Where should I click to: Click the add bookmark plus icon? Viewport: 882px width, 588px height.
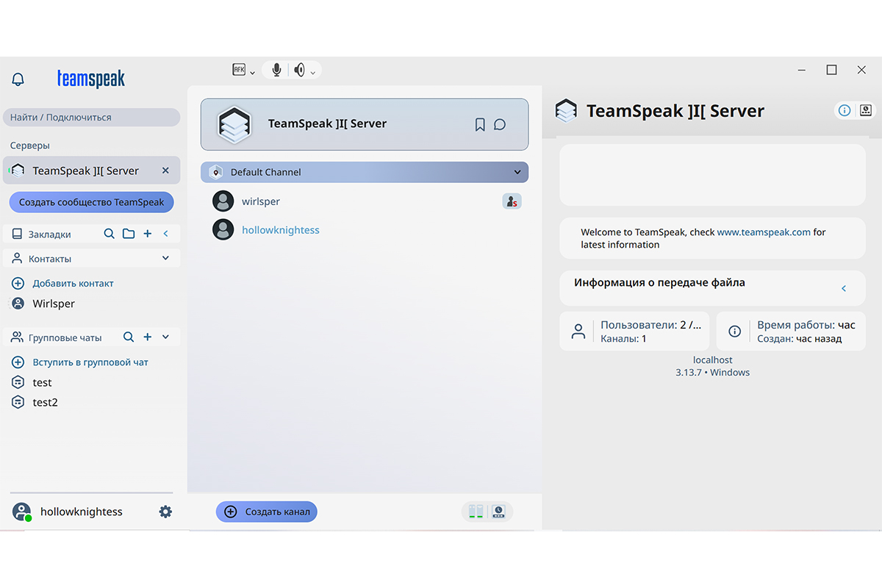(x=147, y=234)
